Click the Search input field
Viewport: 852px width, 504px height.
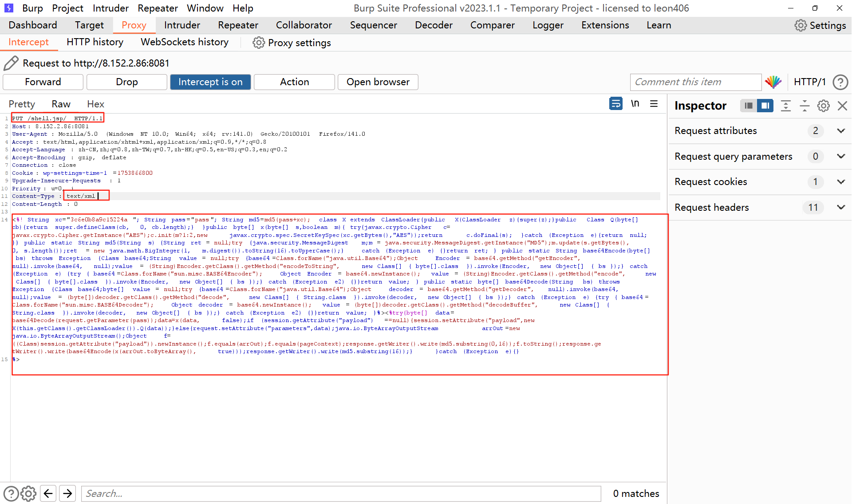click(341, 493)
